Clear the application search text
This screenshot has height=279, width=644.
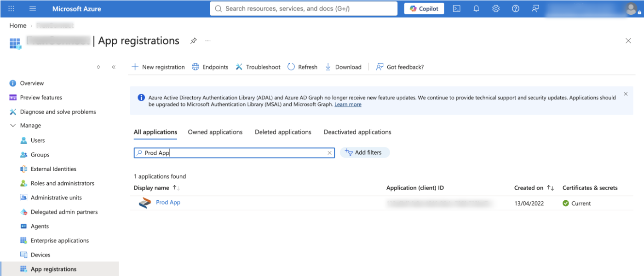coord(329,153)
